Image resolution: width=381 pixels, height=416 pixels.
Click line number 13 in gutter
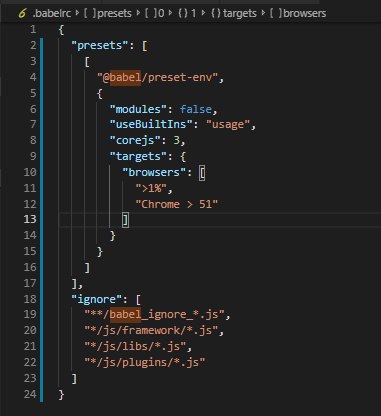point(30,219)
